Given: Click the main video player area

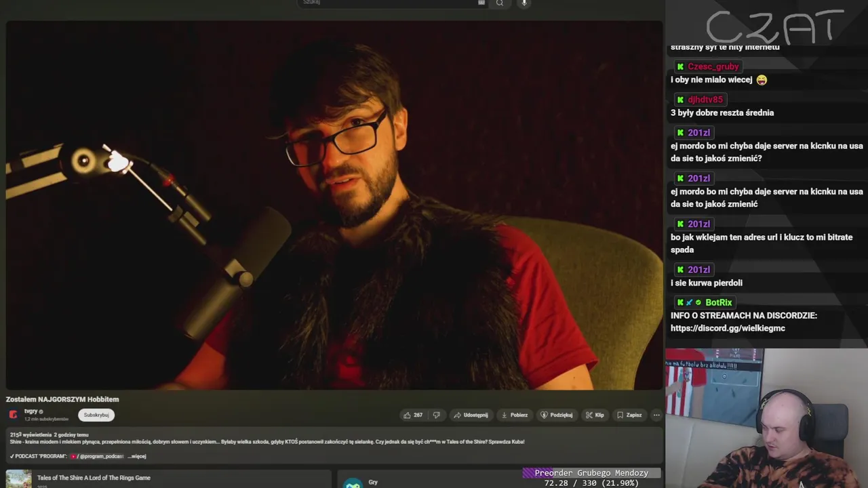Looking at the screenshot, I should (334, 205).
